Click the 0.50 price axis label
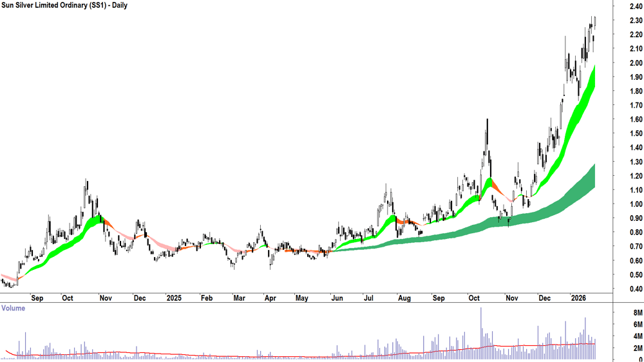This screenshot has width=644, height=362. pos(636,275)
